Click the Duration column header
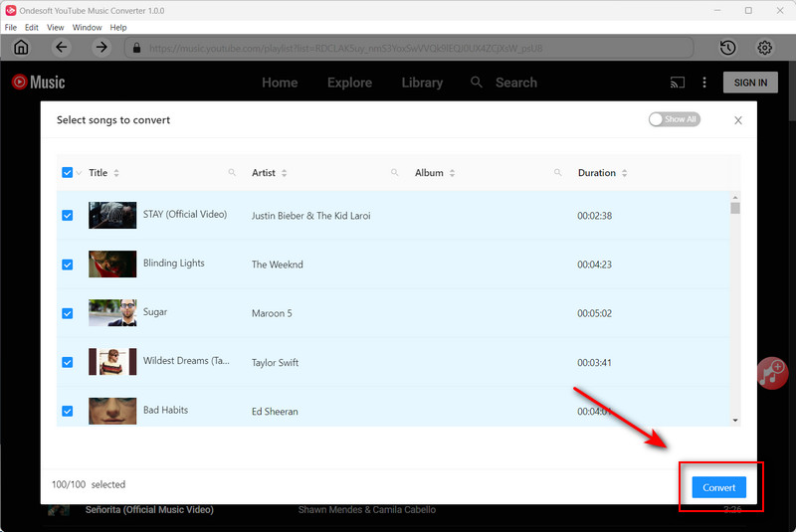 pos(596,172)
